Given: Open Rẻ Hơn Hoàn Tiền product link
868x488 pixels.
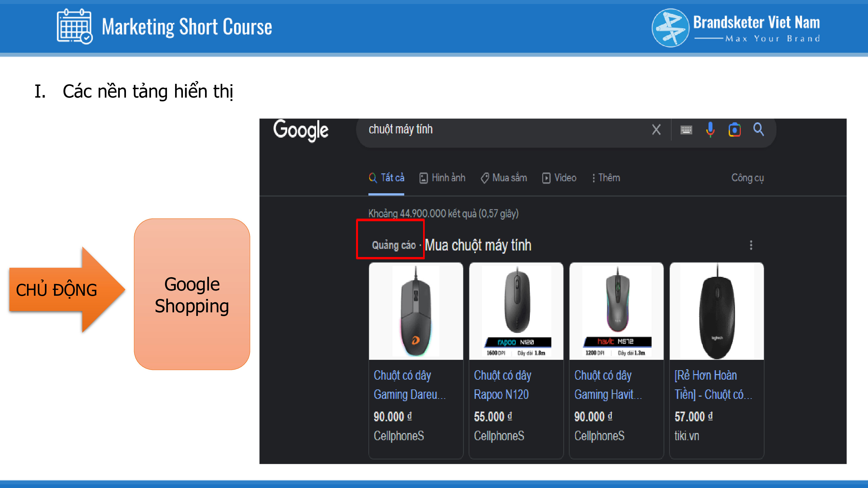Looking at the screenshot, I should pos(713,385).
